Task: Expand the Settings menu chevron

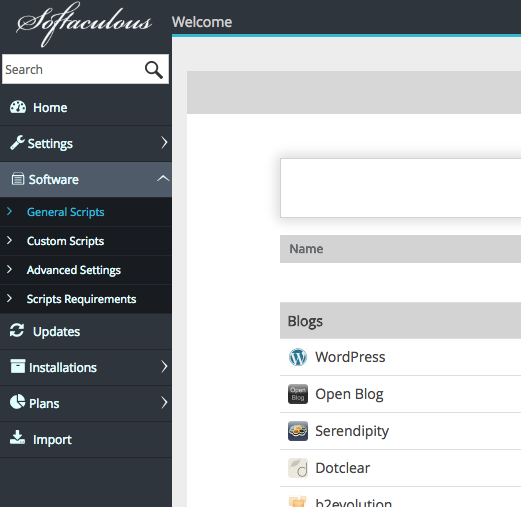Action: coord(164,143)
